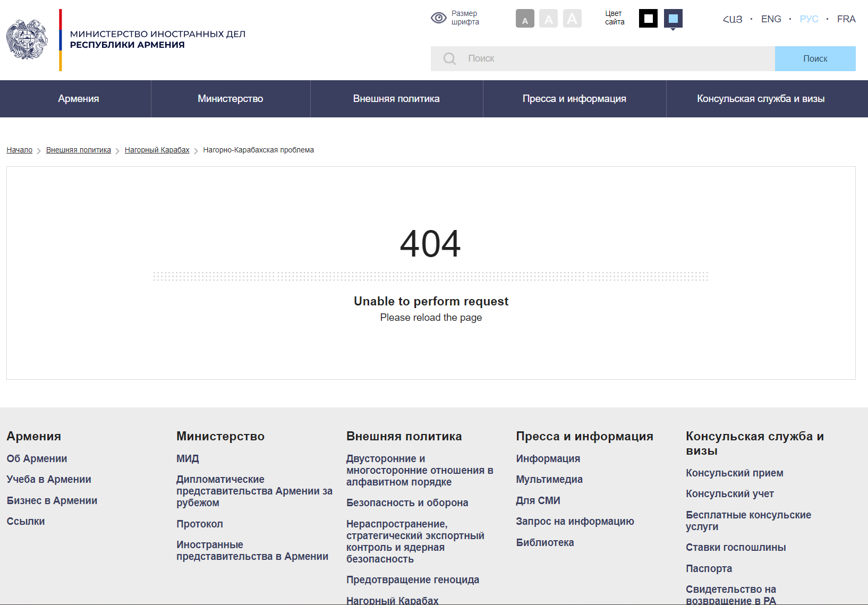The width and height of the screenshot is (868, 605).
Task: Click the eye accessibility icon
Action: tap(438, 18)
